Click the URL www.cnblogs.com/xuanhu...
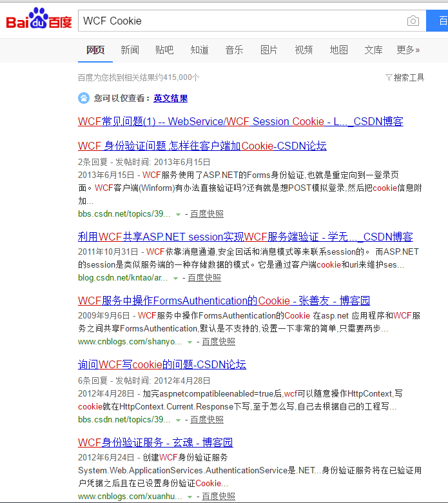Screen dimensions: 448x503 130,497
